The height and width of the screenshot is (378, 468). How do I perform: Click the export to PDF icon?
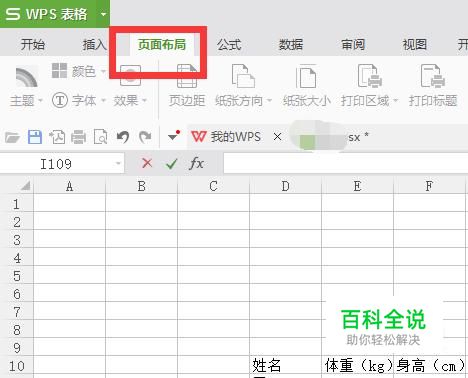57,137
